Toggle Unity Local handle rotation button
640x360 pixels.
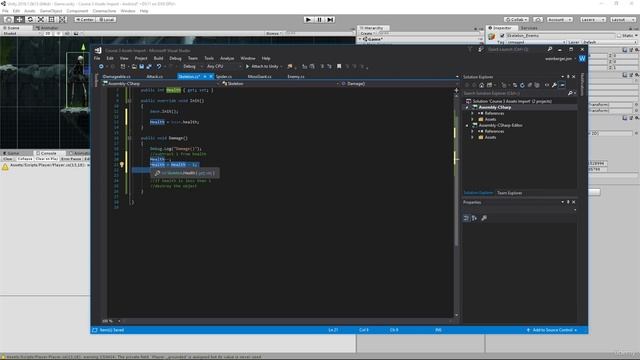[x=106, y=19]
